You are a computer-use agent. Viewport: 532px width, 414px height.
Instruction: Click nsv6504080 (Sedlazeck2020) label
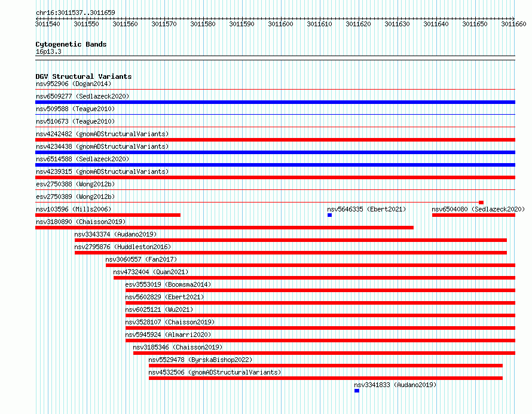(x=478, y=209)
